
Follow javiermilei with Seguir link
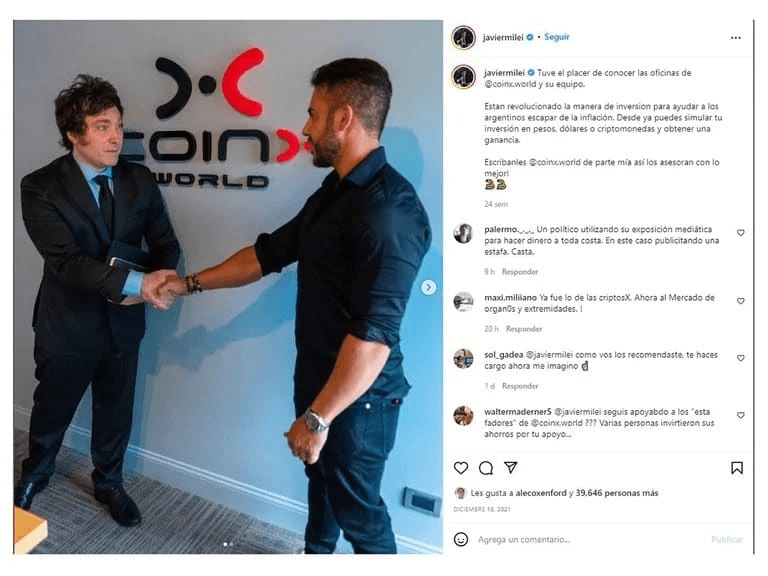click(x=556, y=37)
